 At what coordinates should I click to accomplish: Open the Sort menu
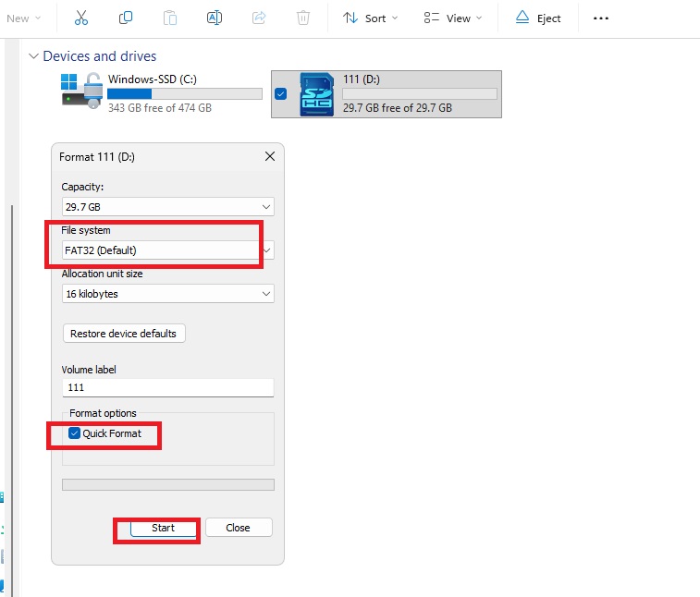pos(370,18)
